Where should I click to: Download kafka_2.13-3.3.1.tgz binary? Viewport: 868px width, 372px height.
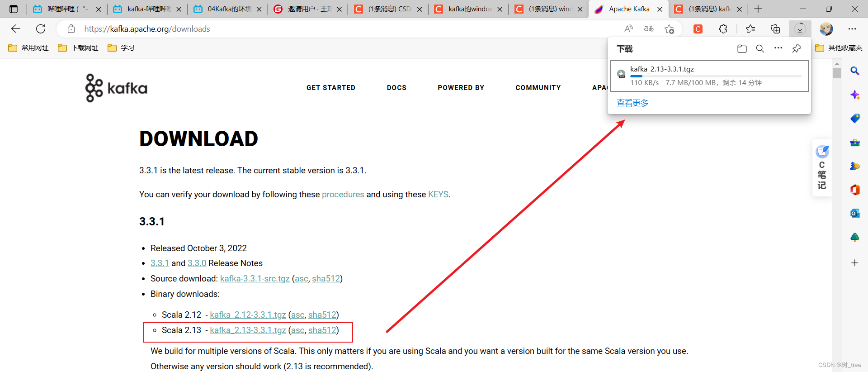[248, 330]
